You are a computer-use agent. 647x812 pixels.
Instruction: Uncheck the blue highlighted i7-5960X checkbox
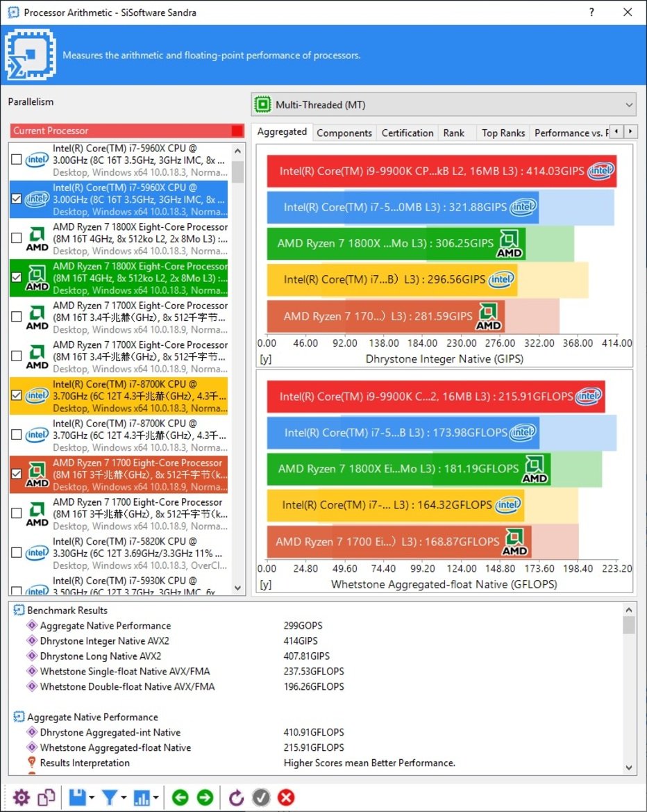click(17, 199)
